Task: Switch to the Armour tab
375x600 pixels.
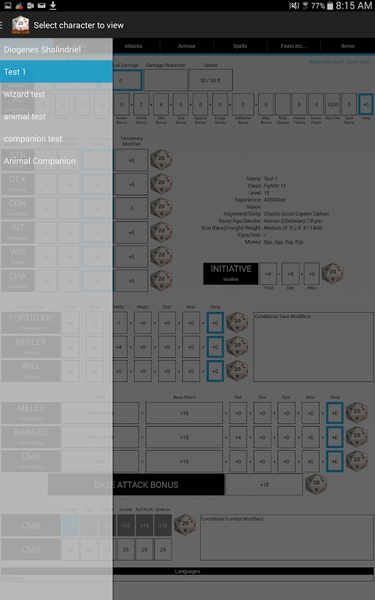Action: [x=187, y=46]
